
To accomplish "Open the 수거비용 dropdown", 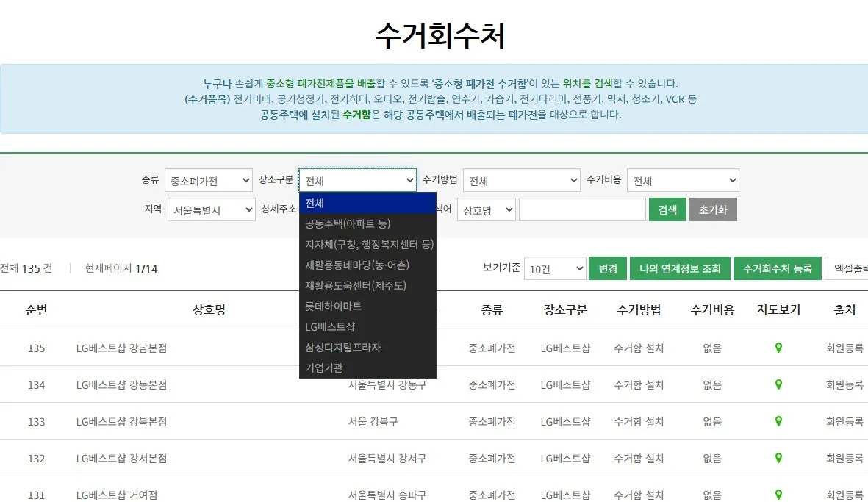I will pyautogui.click(x=683, y=180).
